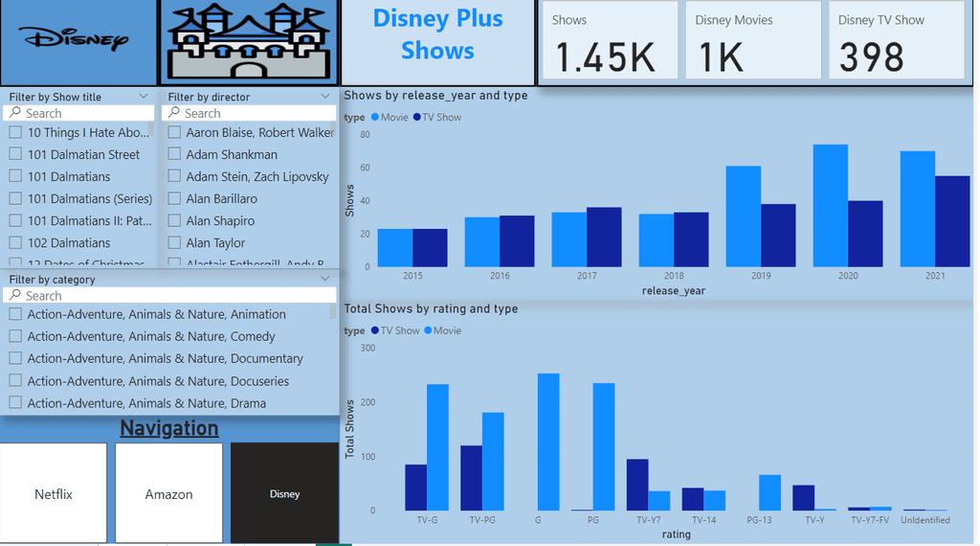Select the TV-Y7 TV Show bar

pyautogui.click(x=637, y=485)
